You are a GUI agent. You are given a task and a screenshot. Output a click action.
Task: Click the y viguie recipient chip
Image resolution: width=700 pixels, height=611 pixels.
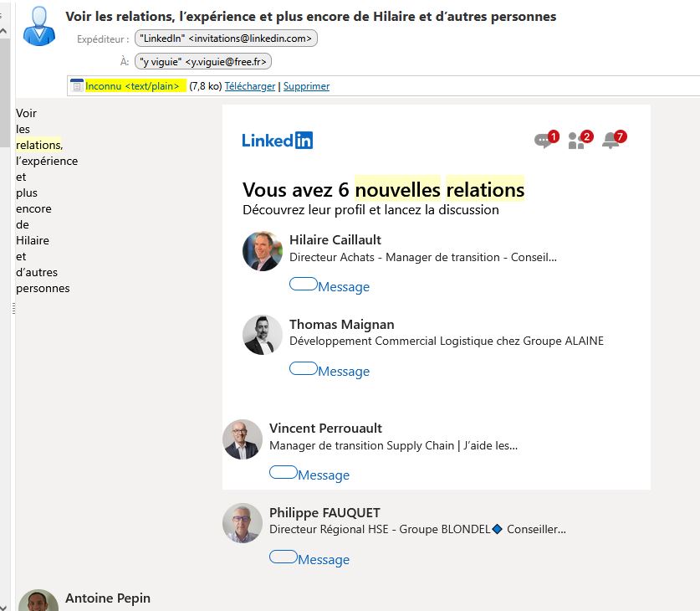tap(203, 61)
